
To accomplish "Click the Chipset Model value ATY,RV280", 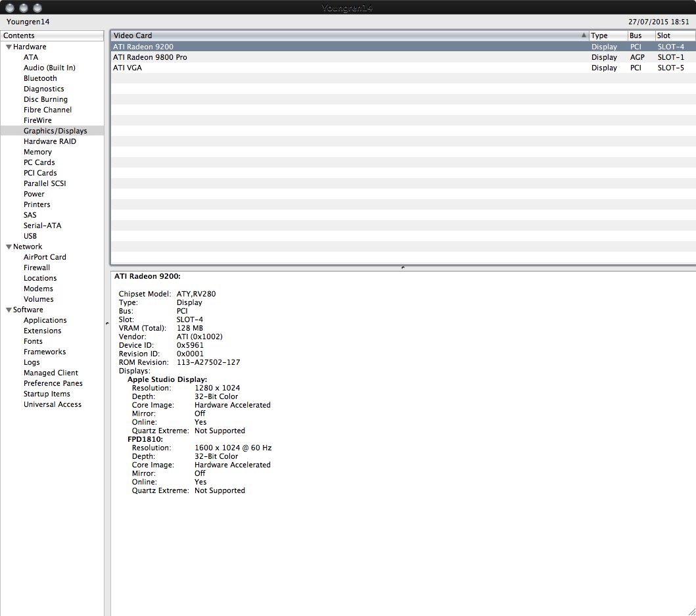I will point(197,294).
